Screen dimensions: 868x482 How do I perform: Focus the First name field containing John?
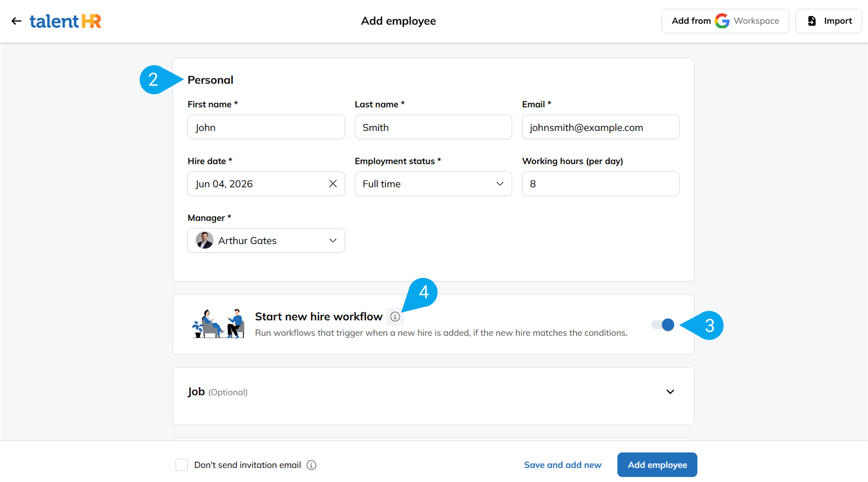(266, 127)
